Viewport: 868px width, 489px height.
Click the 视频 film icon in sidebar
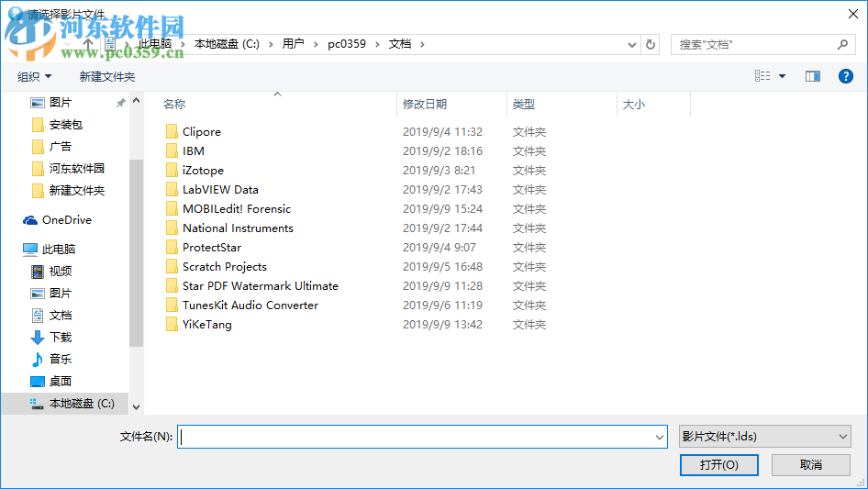pyautogui.click(x=37, y=272)
